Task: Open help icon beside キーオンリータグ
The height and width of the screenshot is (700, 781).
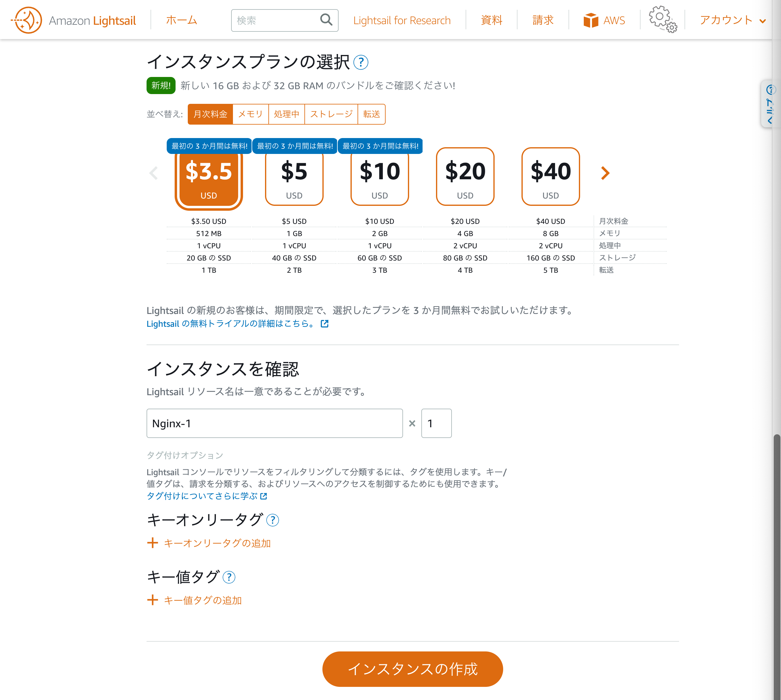Action: [x=272, y=521]
